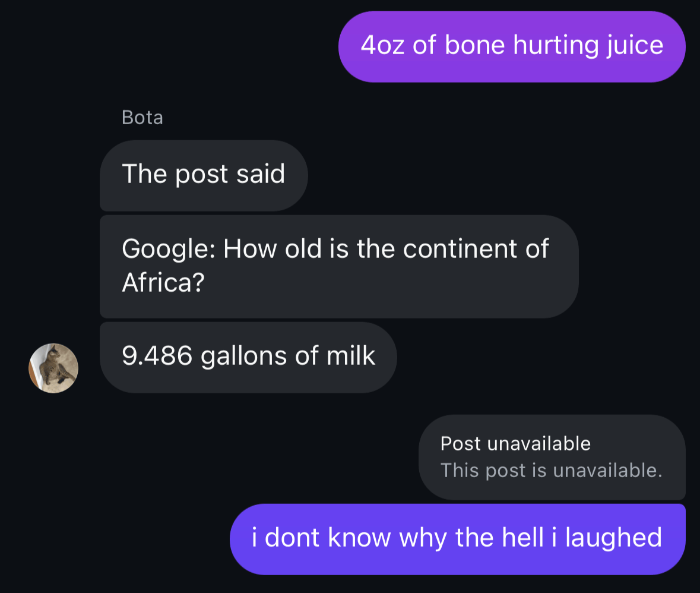Tap the "4oz of bone hurting juice" bubble
The height and width of the screenshot is (593, 700).
pos(511,46)
